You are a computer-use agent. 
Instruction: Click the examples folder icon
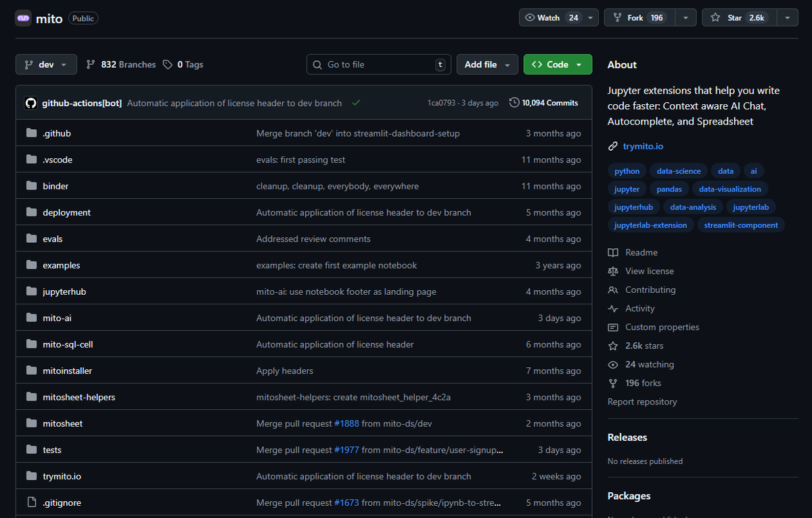tap(31, 265)
